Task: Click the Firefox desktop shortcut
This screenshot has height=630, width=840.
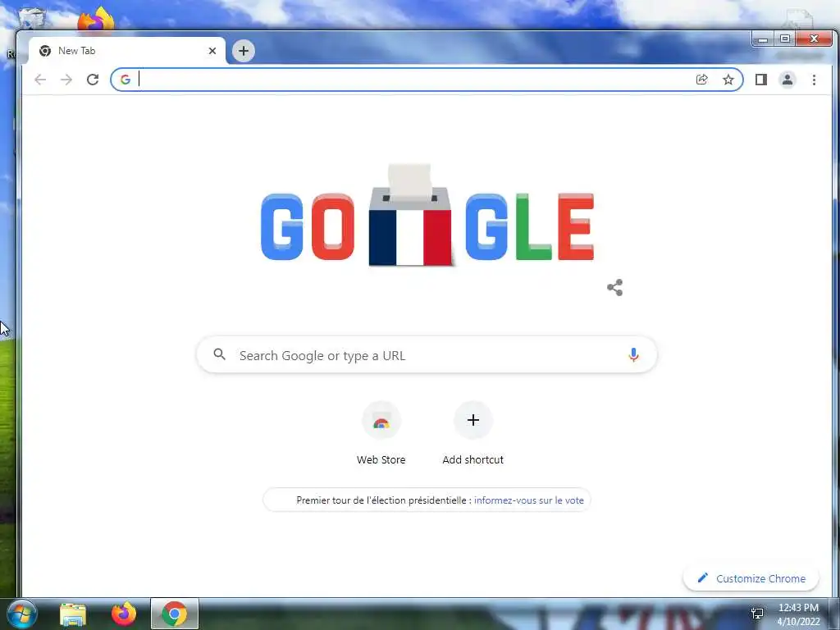Action: pyautogui.click(x=96, y=20)
